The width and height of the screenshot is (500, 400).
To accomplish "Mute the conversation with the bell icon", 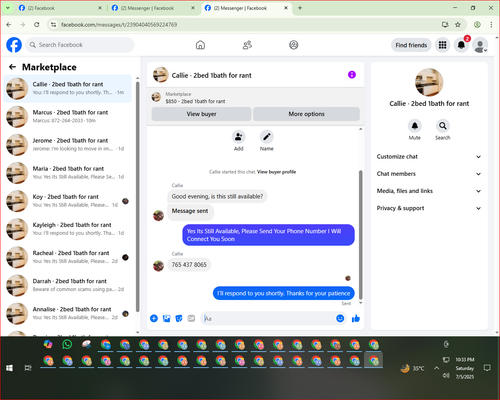I will coord(415,126).
